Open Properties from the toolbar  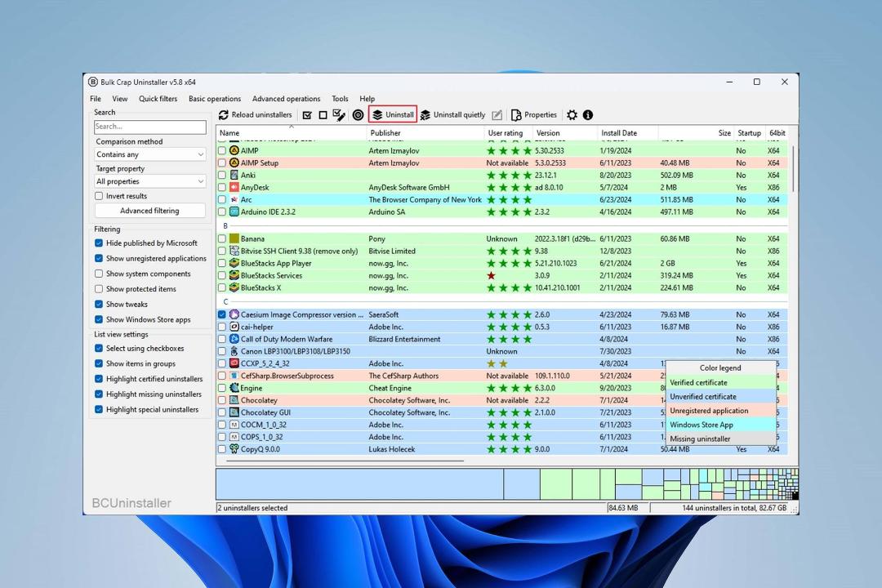534,115
